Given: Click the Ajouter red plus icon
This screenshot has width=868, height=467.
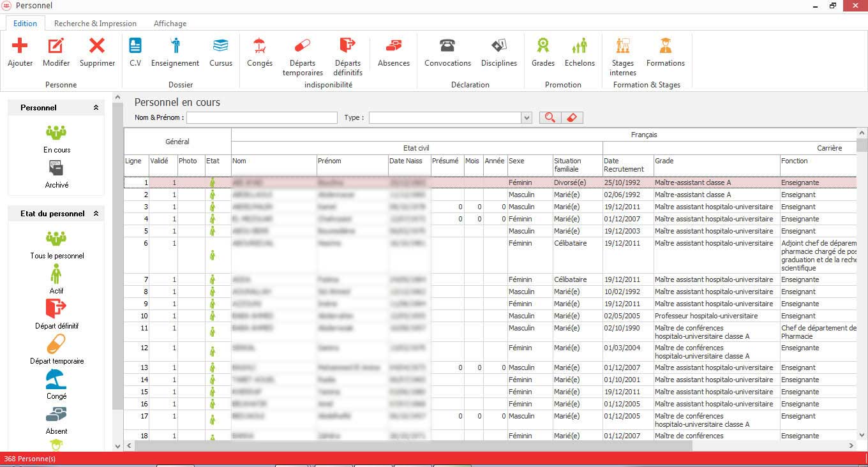Looking at the screenshot, I should (20, 46).
